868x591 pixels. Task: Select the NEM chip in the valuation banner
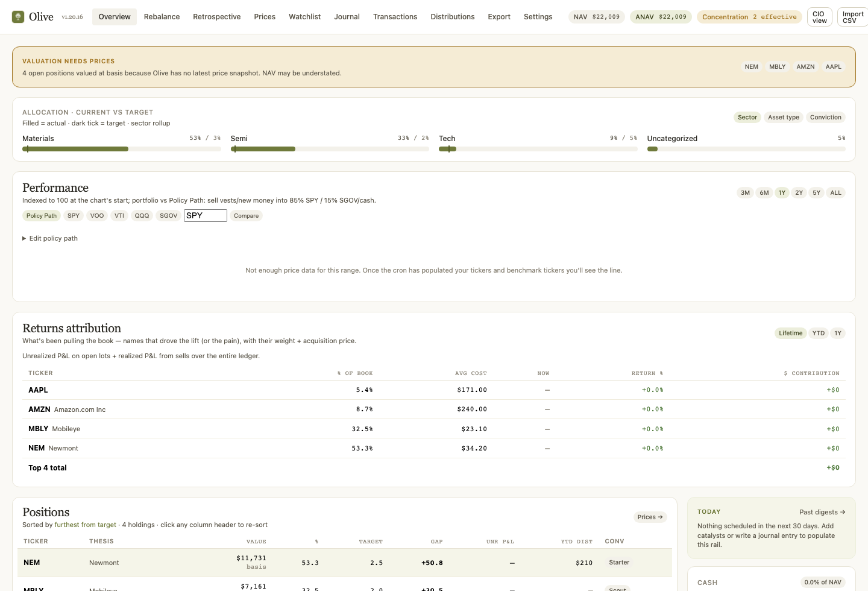(x=751, y=67)
